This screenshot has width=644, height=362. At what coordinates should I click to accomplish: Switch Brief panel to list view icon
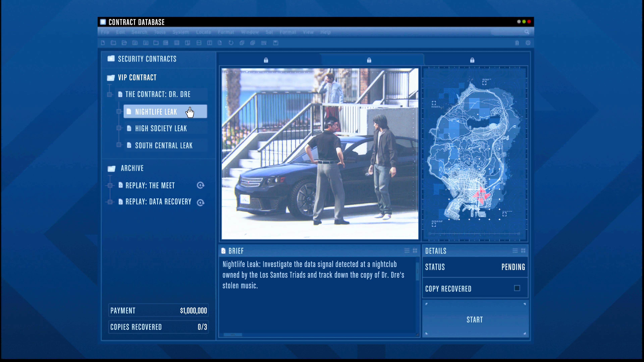tap(407, 251)
